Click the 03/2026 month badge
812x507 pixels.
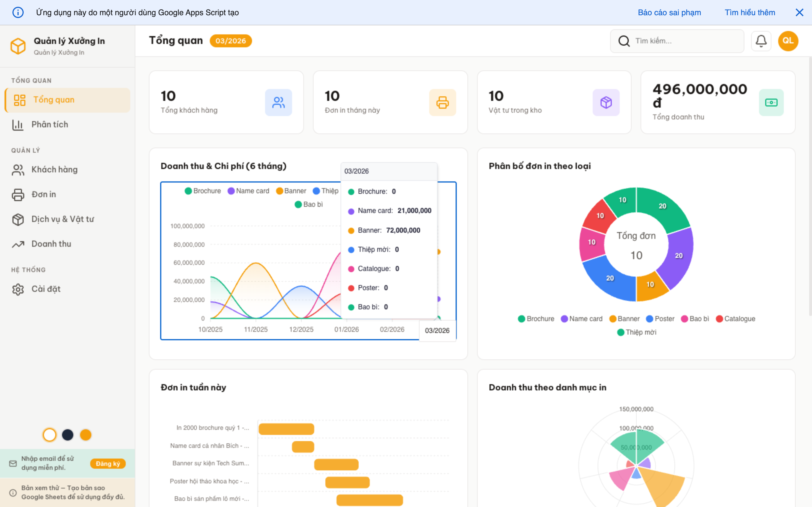pyautogui.click(x=231, y=41)
